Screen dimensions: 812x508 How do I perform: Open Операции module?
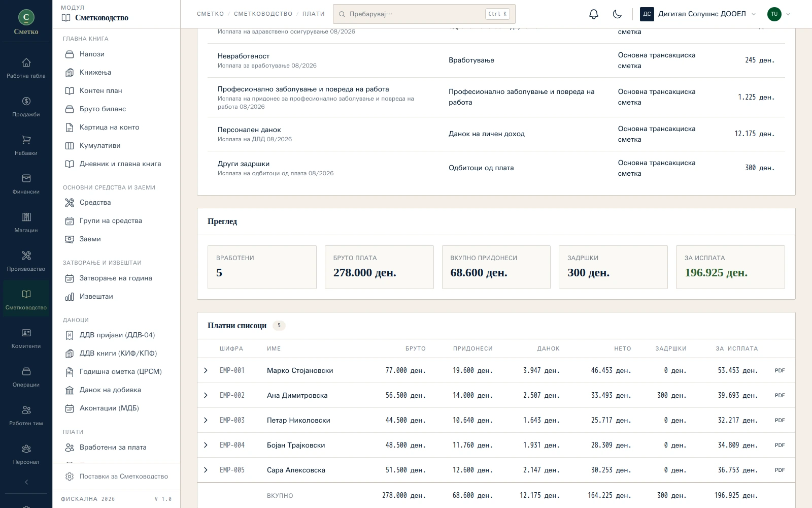26,377
